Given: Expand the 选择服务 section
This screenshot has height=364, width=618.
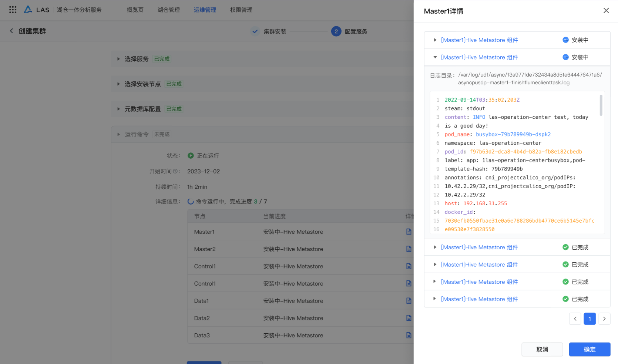Looking at the screenshot, I should coord(118,59).
